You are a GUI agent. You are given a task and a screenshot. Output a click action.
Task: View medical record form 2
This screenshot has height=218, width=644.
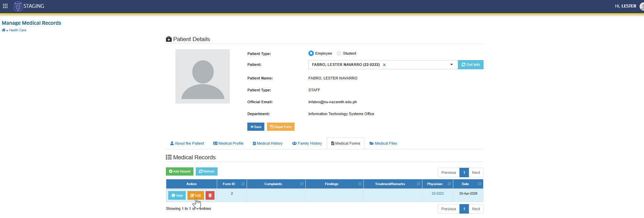[x=177, y=196]
